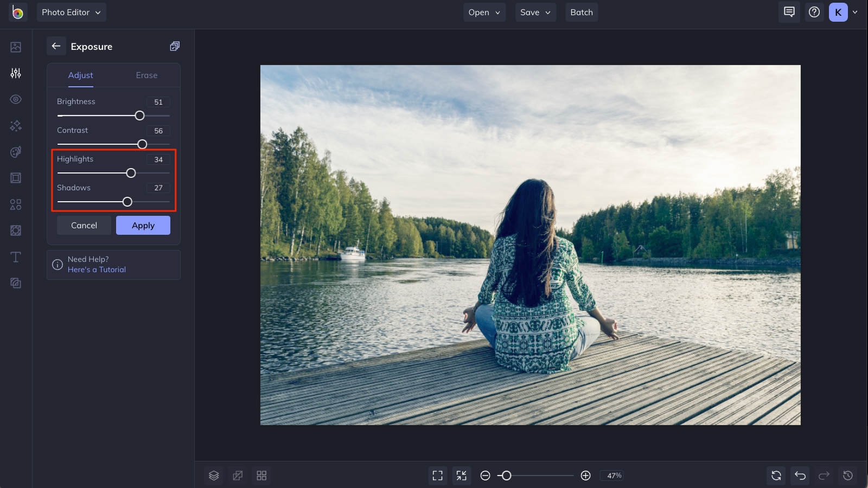The height and width of the screenshot is (488, 868).
Task: Select the Text tool in the sidebar
Action: [x=16, y=257]
